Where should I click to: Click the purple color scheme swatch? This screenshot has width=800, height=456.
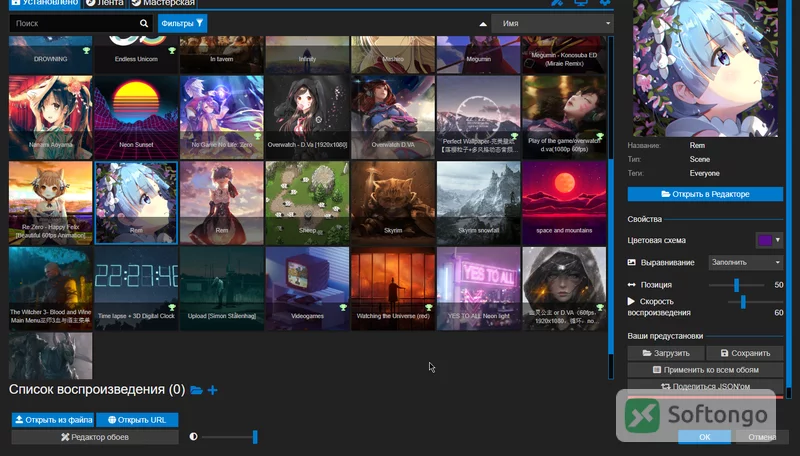point(764,240)
